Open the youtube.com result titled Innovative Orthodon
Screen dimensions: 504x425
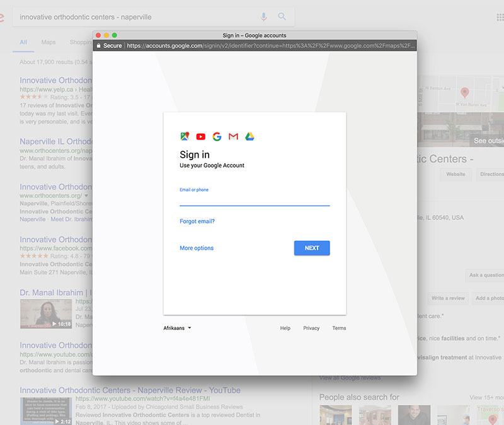coord(56,345)
